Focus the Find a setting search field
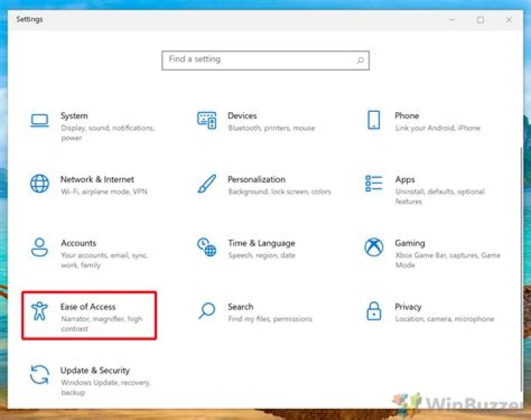The height and width of the screenshot is (420, 531). click(x=265, y=60)
